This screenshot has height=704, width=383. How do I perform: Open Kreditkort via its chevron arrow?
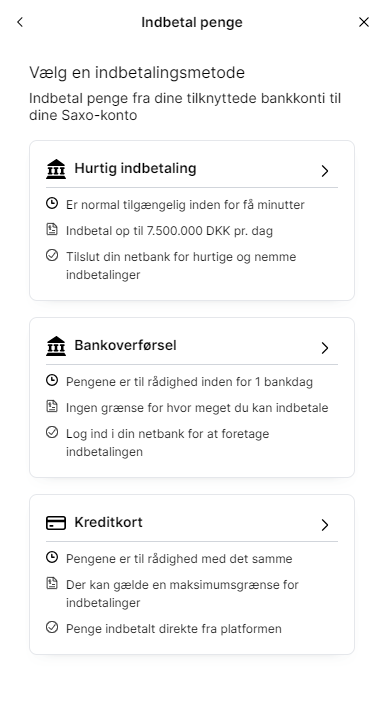tap(325, 524)
